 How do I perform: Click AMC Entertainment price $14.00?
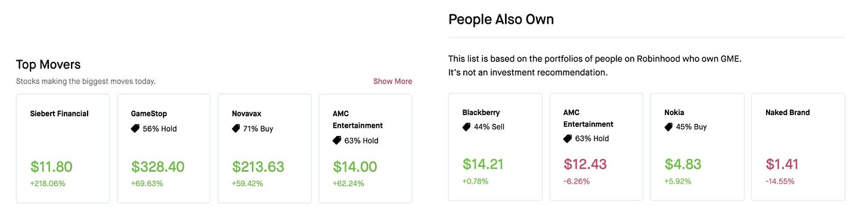[x=355, y=166]
